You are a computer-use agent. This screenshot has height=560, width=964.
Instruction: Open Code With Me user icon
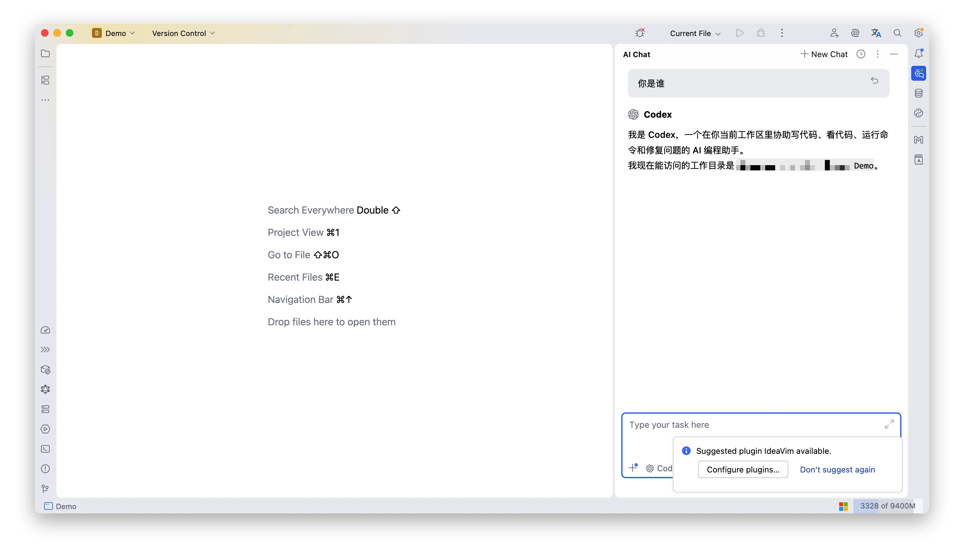(834, 33)
